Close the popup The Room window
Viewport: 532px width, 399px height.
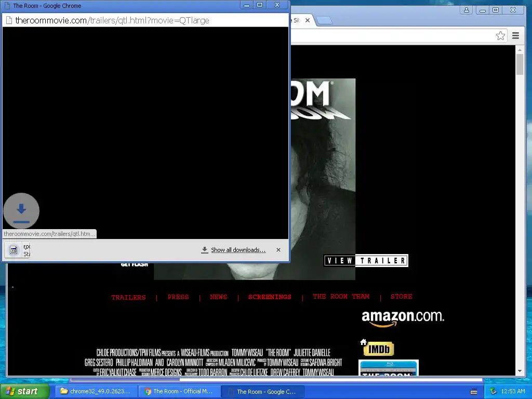point(277,5)
